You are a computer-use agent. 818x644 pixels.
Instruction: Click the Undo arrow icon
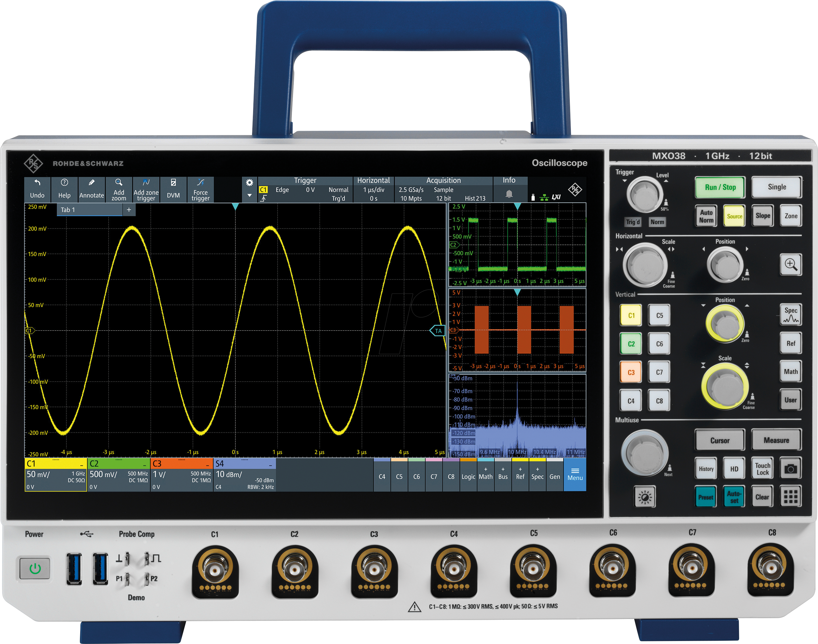[x=37, y=183]
